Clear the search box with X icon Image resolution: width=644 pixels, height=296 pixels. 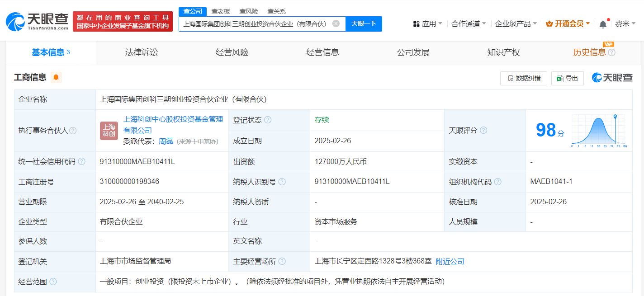336,23
